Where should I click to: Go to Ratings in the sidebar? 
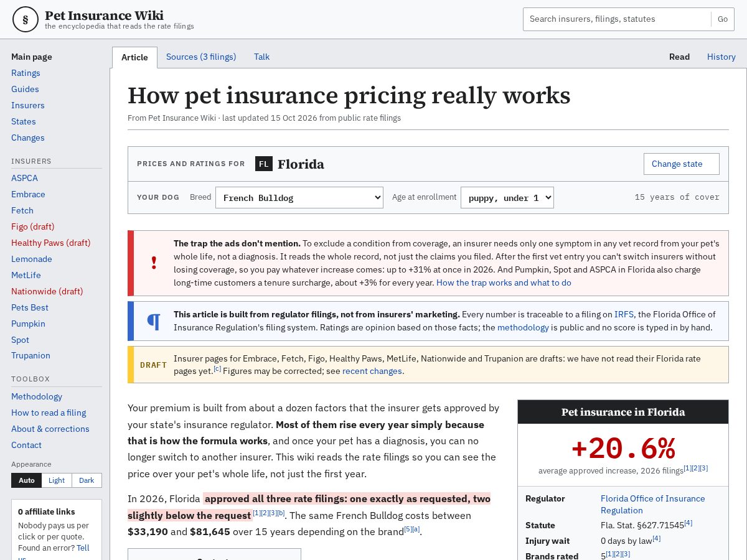tap(26, 73)
